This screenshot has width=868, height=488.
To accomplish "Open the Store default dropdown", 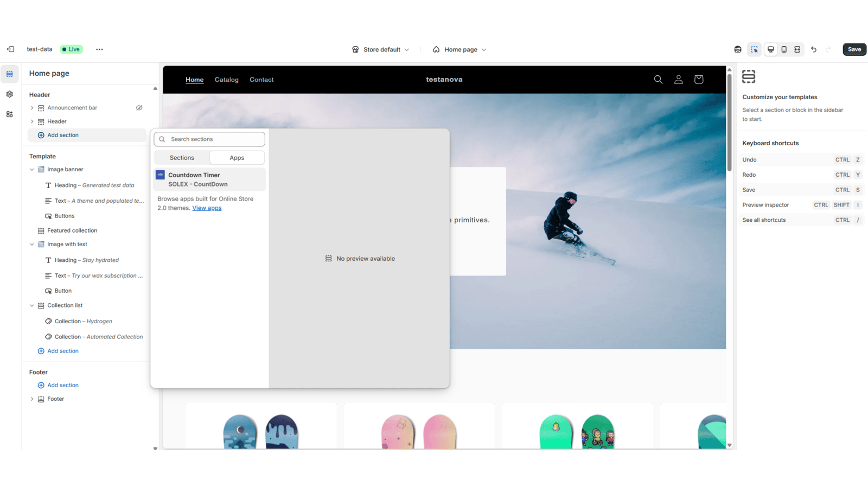I will [381, 49].
